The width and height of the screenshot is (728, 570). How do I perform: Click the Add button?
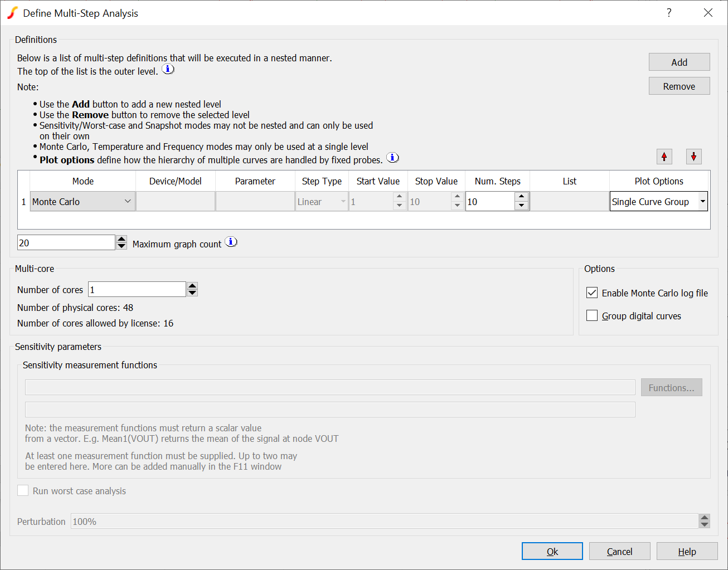[679, 62]
